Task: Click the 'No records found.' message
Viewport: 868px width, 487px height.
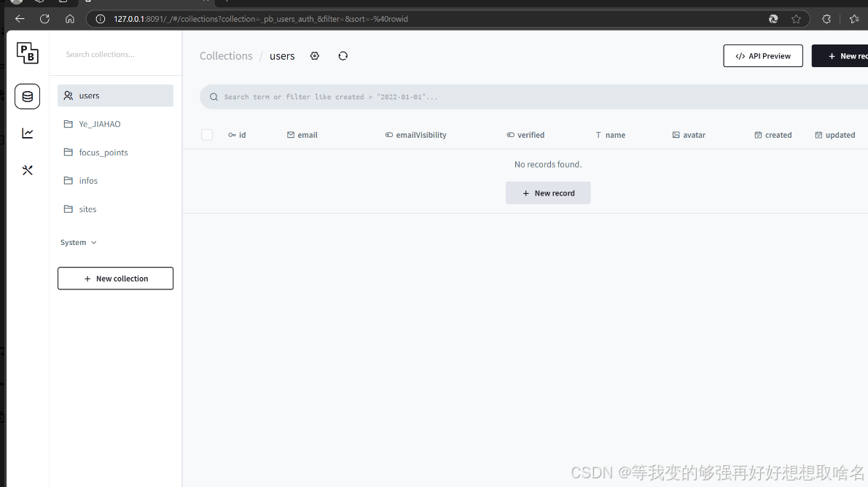Action: [x=548, y=164]
